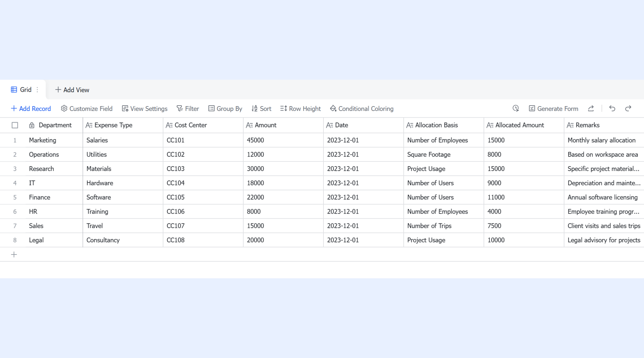Select the Legal department cell

pos(54,240)
